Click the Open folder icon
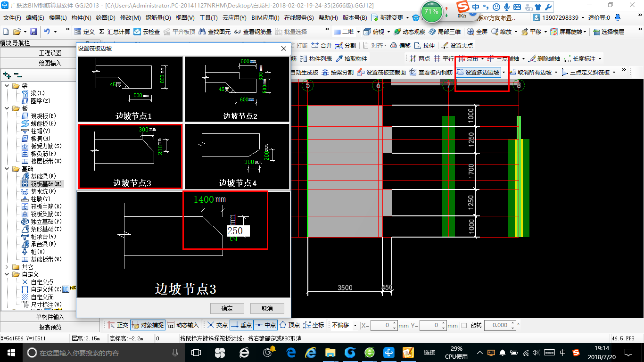This screenshot has width=644, height=362. point(17,32)
